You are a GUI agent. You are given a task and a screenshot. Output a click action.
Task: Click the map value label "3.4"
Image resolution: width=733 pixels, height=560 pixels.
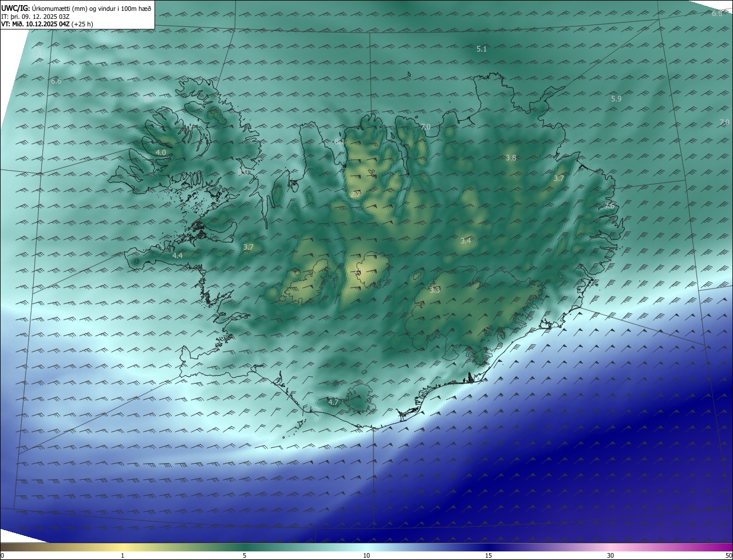[x=466, y=241]
